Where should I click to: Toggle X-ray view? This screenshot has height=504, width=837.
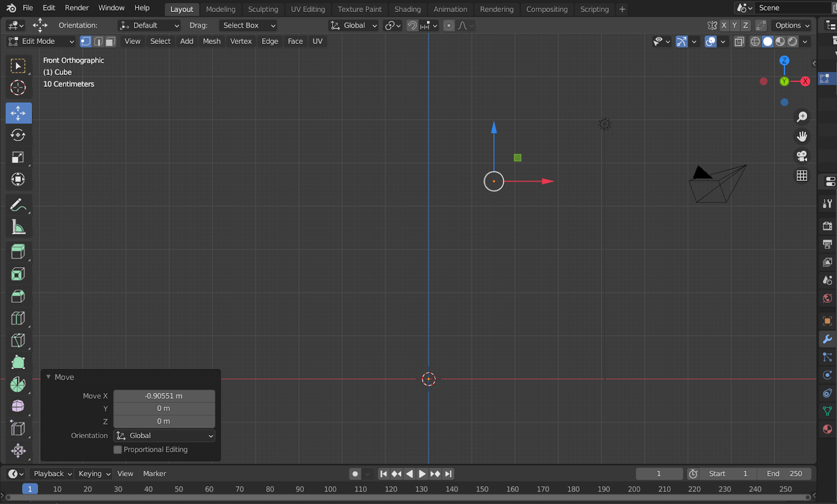point(739,41)
